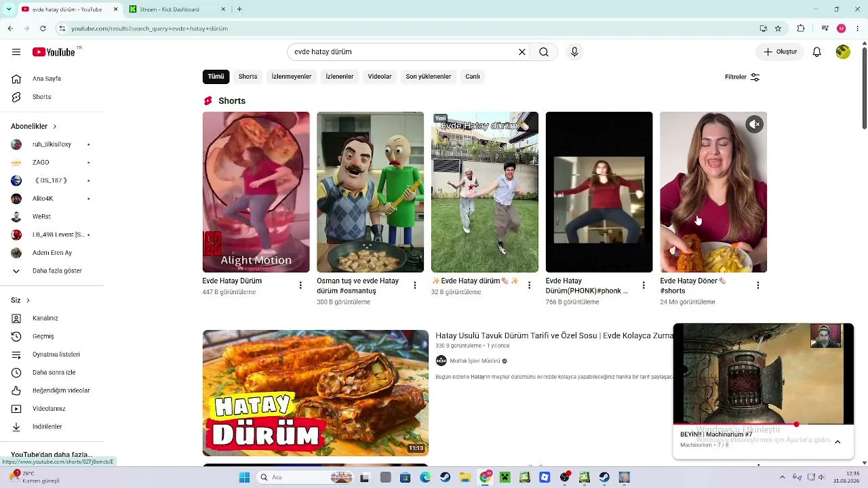Open İndirilenler downloads in sidebar
868x488 pixels.
pyautogui.click(x=53, y=427)
